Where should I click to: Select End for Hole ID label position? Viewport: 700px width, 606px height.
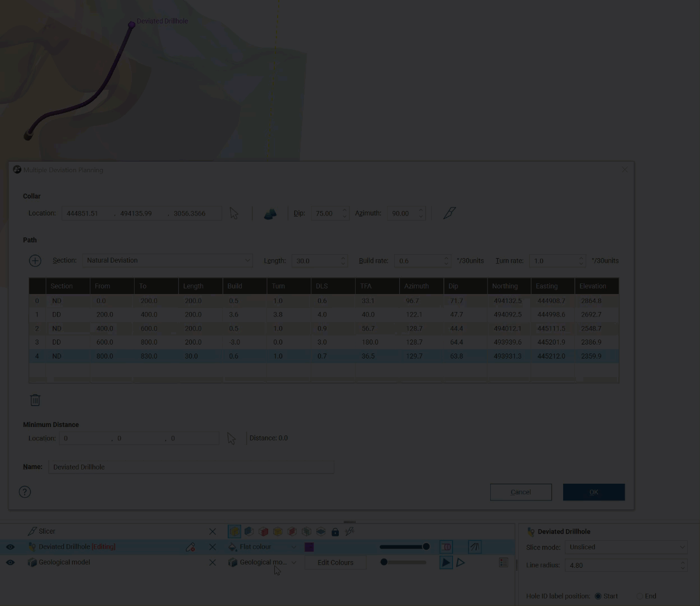(639, 596)
